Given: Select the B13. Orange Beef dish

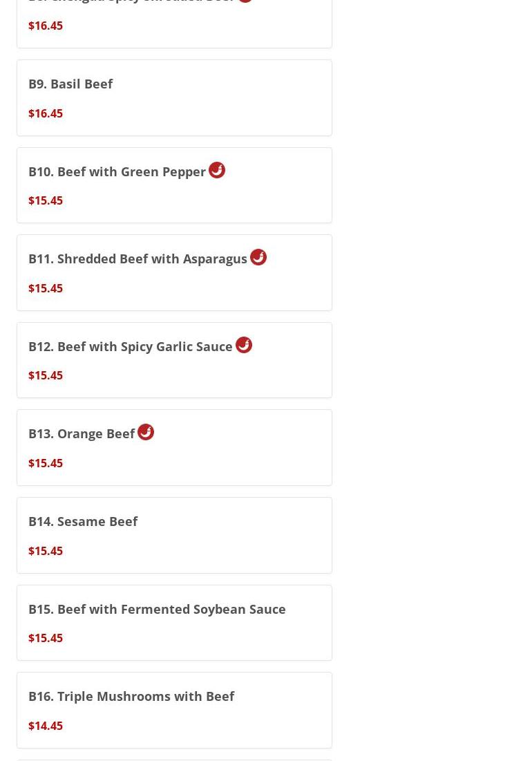Looking at the screenshot, I should pyautogui.click(x=82, y=433).
